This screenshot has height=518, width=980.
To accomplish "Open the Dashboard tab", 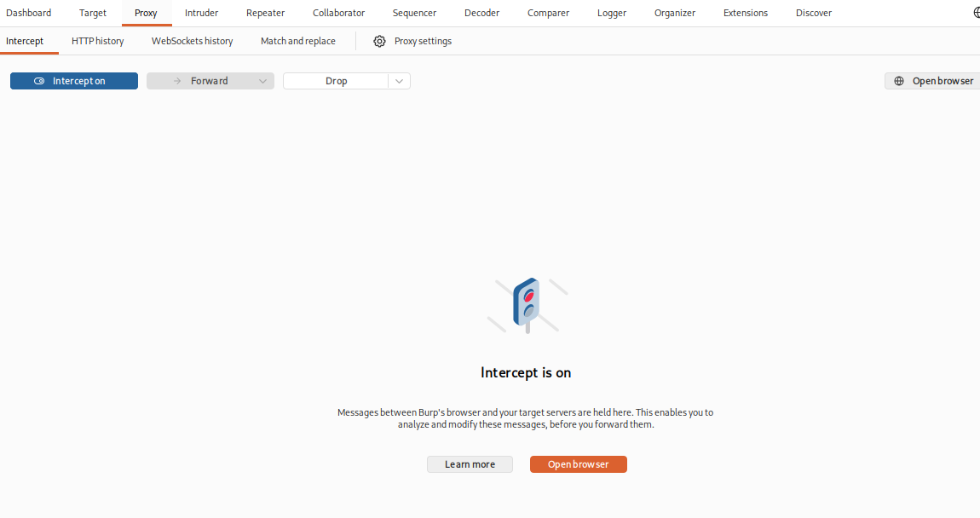I will (x=29, y=13).
